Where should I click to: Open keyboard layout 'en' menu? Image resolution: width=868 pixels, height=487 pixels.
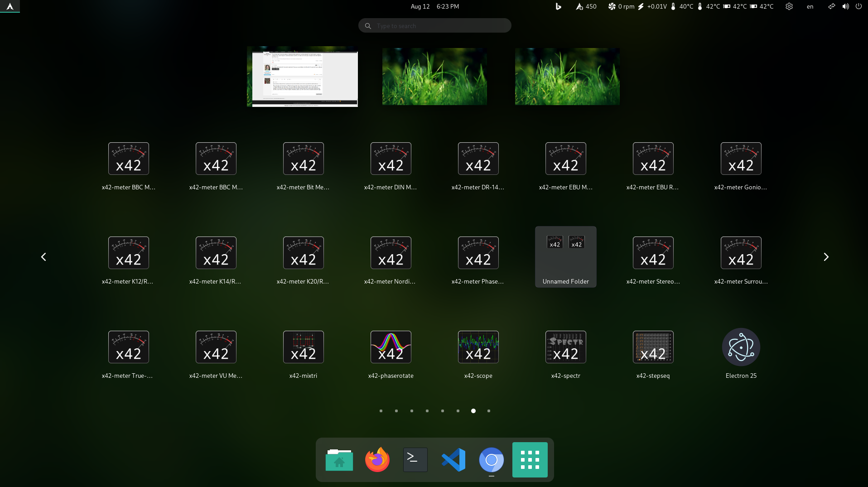click(810, 6)
